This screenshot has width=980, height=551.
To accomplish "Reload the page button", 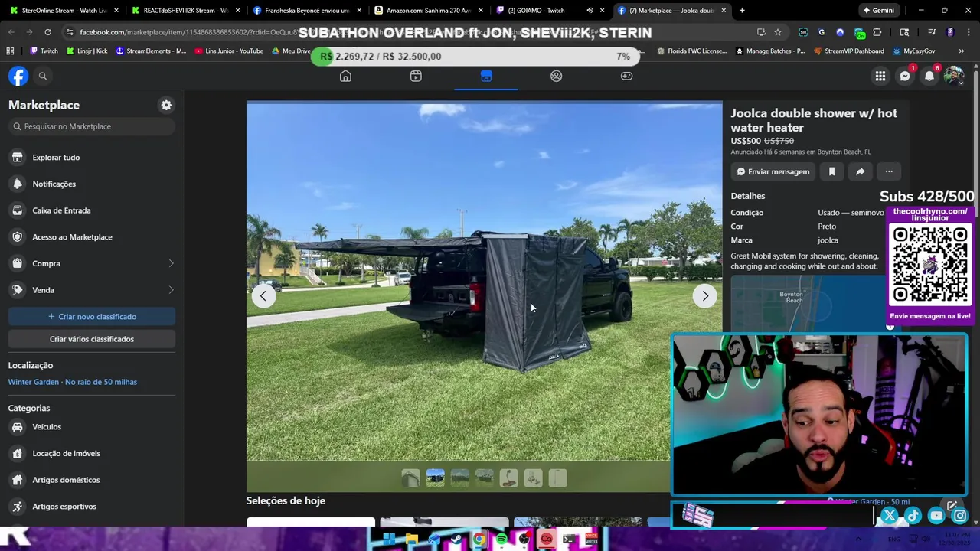I will tap(47, 32).
